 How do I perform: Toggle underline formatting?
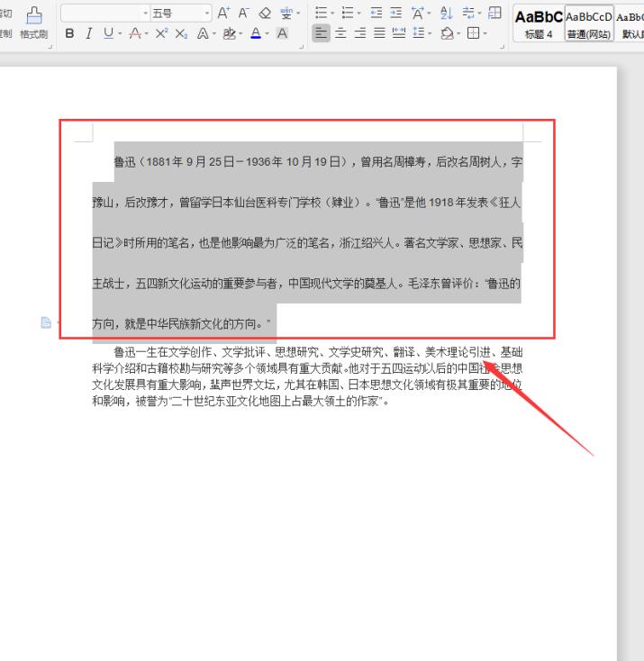pos(108,33)
